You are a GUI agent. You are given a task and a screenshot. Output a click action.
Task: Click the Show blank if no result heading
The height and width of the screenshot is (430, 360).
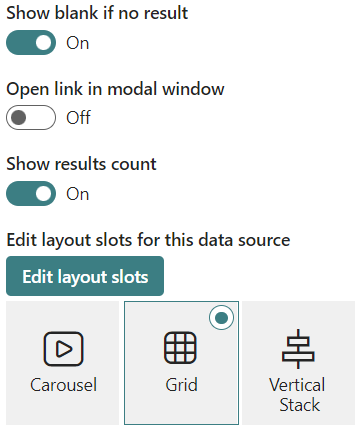pyautogui.click(x=97, y=13)
